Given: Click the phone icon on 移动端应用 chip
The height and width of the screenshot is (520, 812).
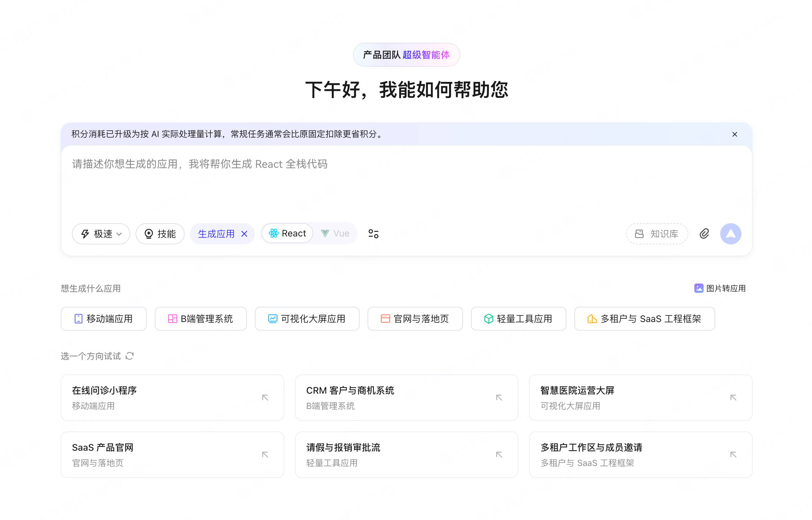Looking at the screenshot, I should tap(78, 318).
